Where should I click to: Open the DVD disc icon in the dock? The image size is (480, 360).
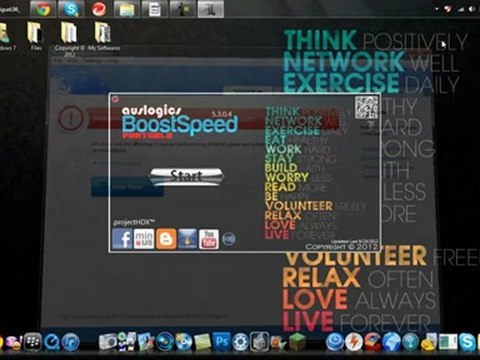pyautogui.click(x=184, y=341)
